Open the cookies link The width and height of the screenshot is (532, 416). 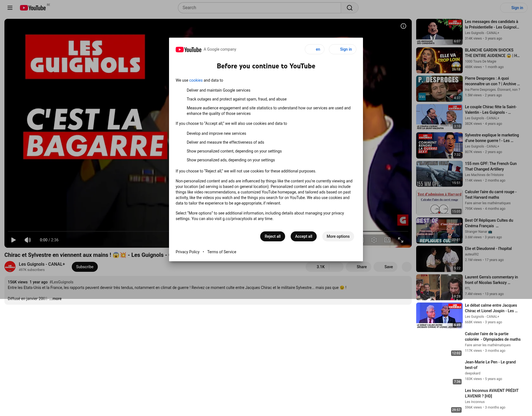click(x=196, y=80)
